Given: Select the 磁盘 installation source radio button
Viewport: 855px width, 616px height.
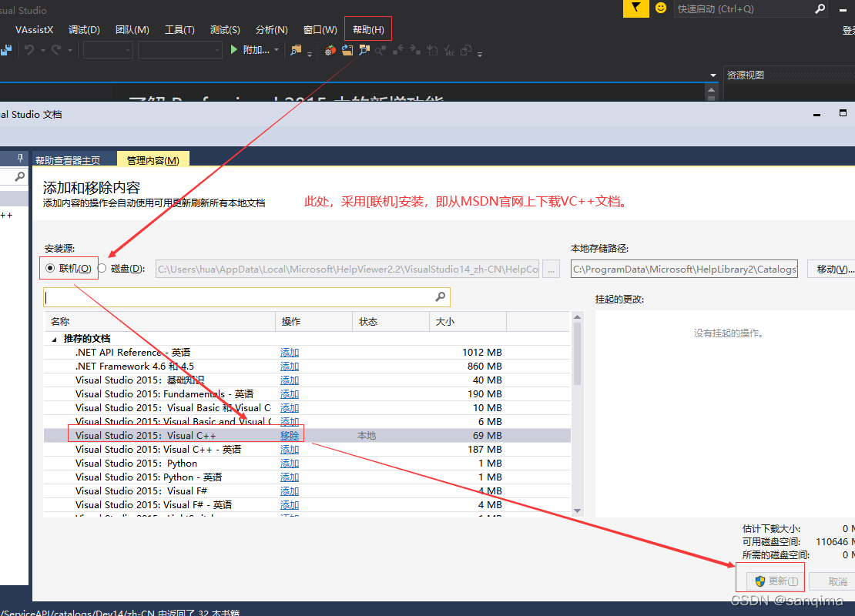Looking at the screenshot, I should [102, 269].
